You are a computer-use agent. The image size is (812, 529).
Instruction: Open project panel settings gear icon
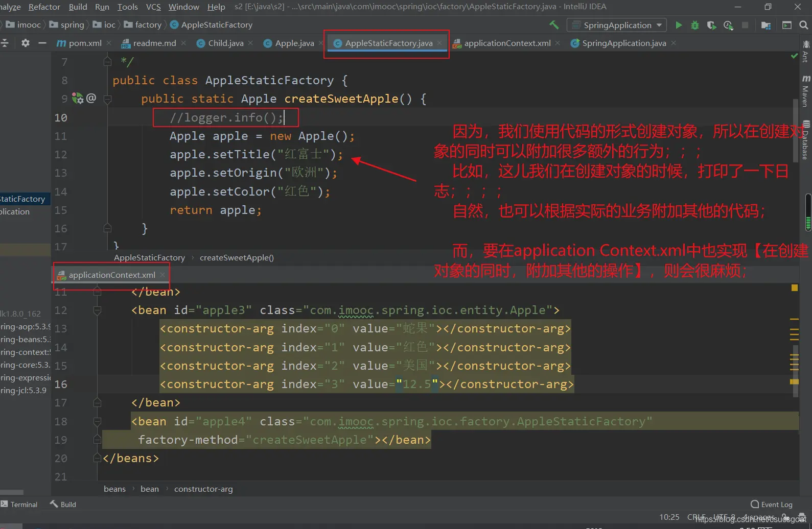click(x=26, y=43)
